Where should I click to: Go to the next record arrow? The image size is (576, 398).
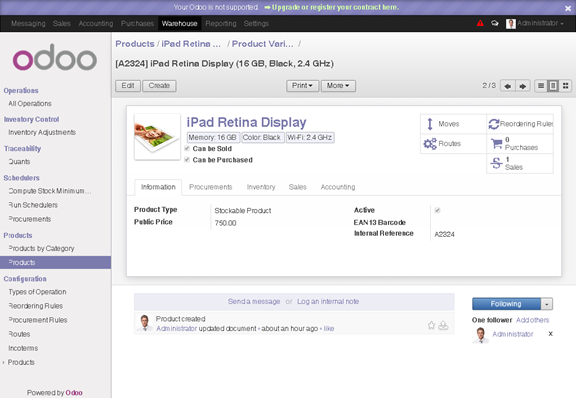523,86
